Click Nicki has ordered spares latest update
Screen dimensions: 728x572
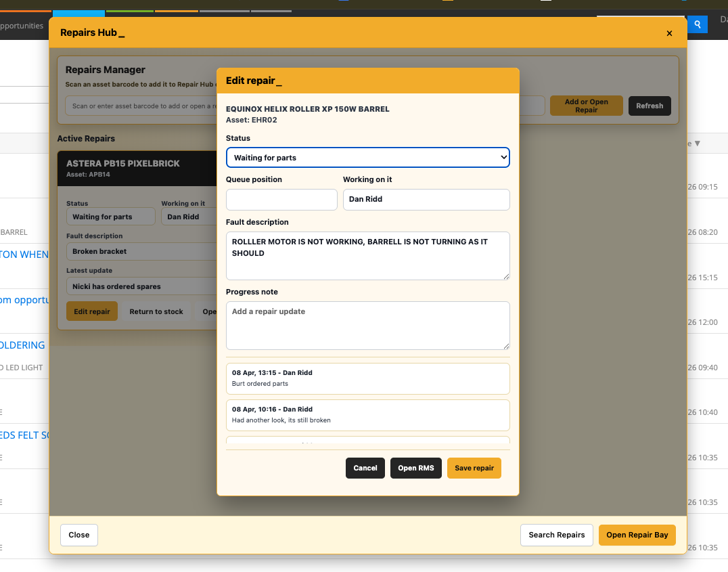pyautogui.click(x=141, y=286)
